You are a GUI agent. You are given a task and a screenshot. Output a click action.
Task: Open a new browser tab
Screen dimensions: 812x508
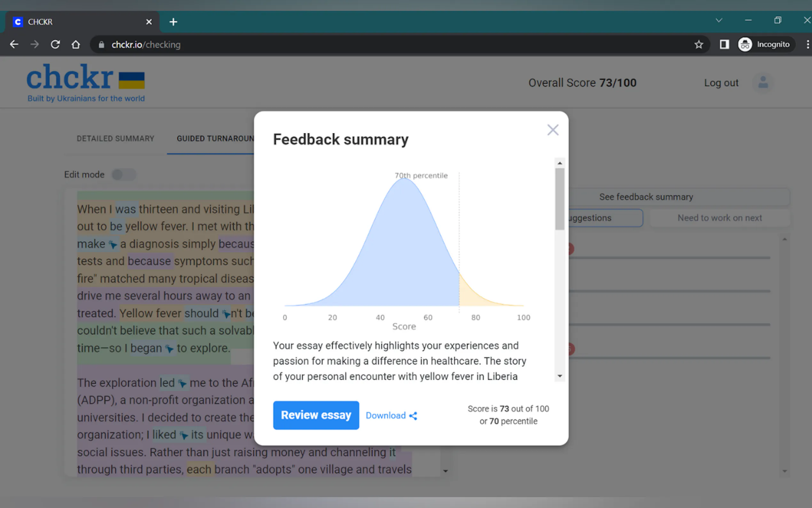(173, 22)
